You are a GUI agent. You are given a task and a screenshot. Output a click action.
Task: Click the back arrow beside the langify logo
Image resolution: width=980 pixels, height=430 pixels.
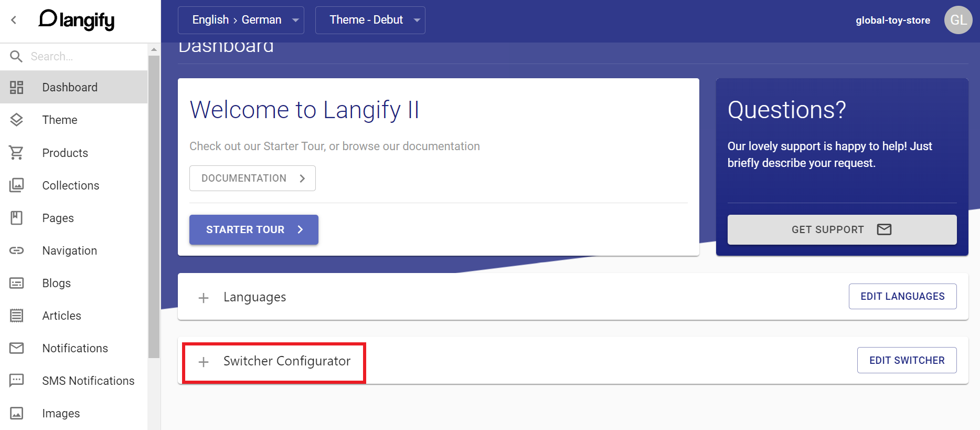click(x=14, y=20)
